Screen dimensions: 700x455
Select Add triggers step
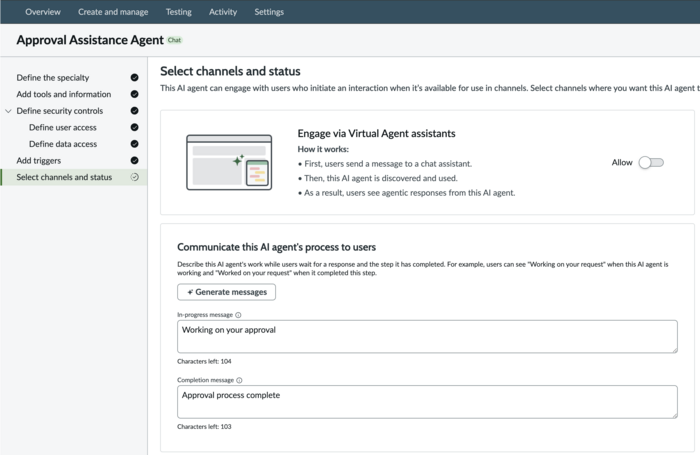[x=39, y=160]
